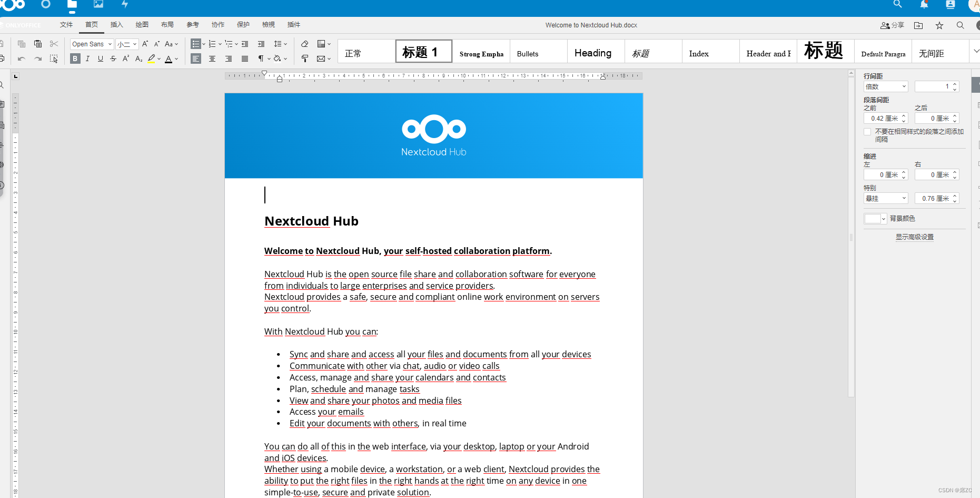Open Nextcloud notifications bell
Screen dimensions: 980x498
[924, 4]
